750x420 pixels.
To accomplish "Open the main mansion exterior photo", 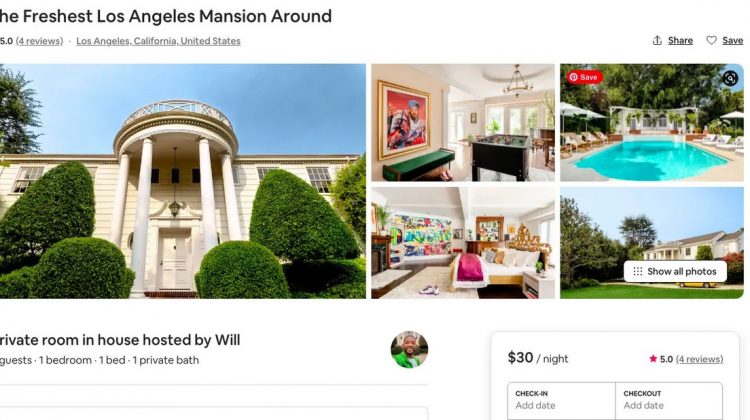I will (x=183, y=181).
